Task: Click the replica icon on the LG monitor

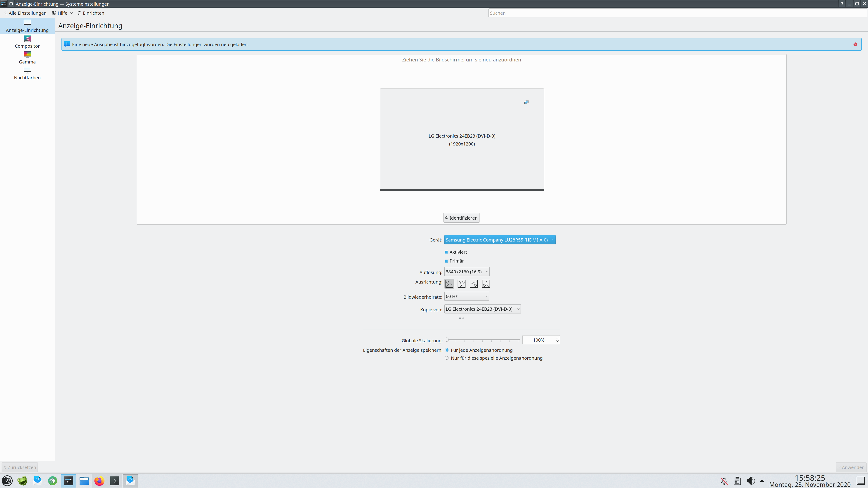Action: click(526, 102)
